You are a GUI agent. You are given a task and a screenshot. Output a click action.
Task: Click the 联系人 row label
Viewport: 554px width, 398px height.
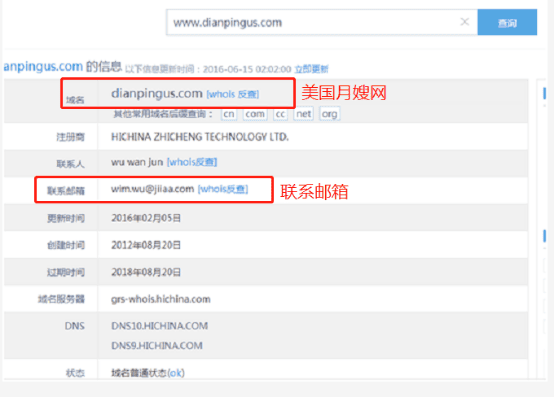point(71,164)
